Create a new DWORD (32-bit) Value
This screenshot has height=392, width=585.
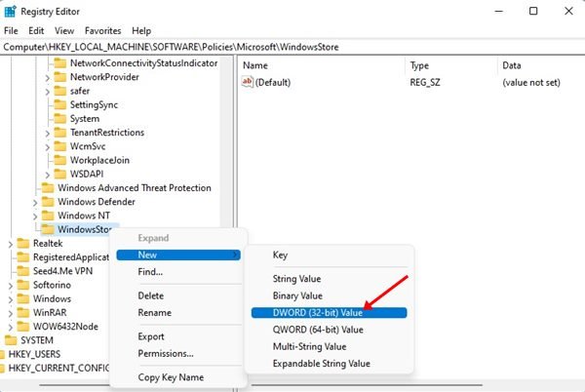[x=330, y=313]
